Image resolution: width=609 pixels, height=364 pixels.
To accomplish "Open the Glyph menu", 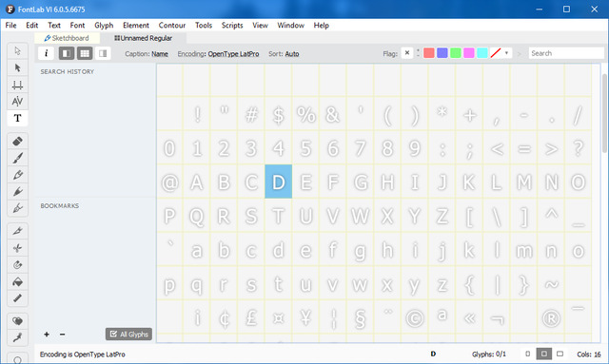I will point(104,26).
